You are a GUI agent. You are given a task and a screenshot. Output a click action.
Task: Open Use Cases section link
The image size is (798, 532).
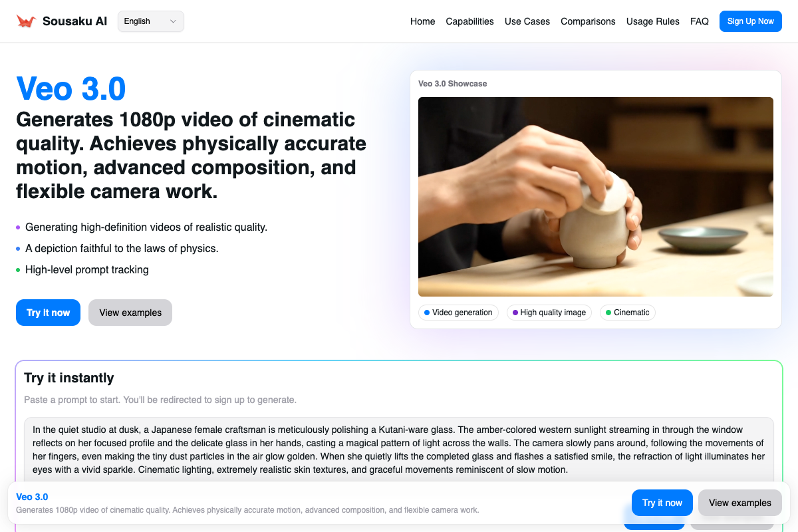[x=527, y=21]
